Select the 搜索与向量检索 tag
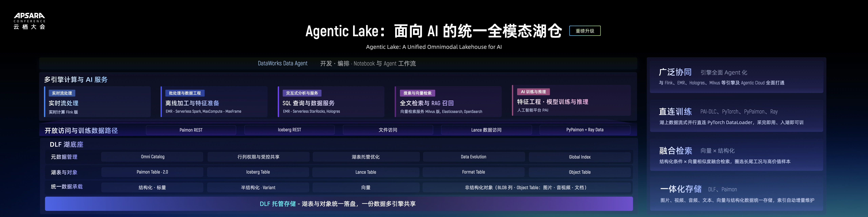 [x=418, y=93]
